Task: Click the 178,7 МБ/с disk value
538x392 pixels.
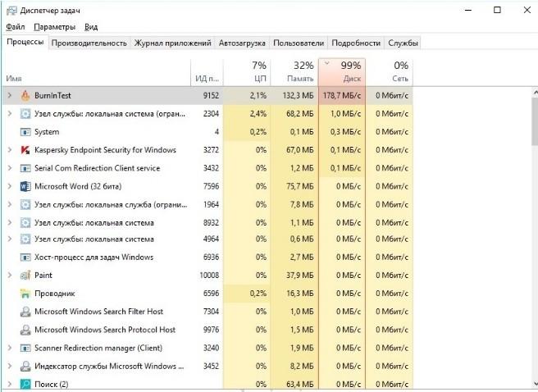Action: pos(342,95)
